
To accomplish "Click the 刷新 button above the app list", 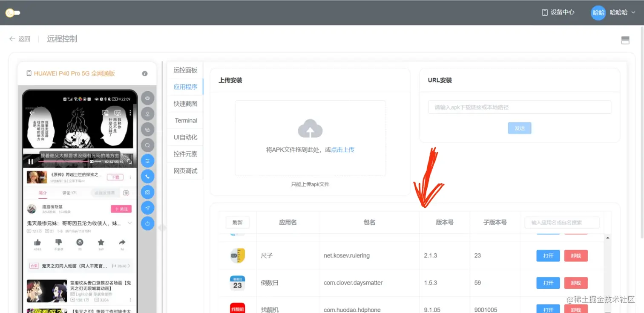I will click(237, 222).
